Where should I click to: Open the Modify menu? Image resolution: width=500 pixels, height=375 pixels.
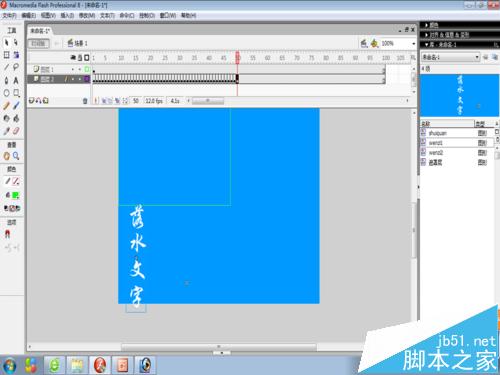pos(87,15)
